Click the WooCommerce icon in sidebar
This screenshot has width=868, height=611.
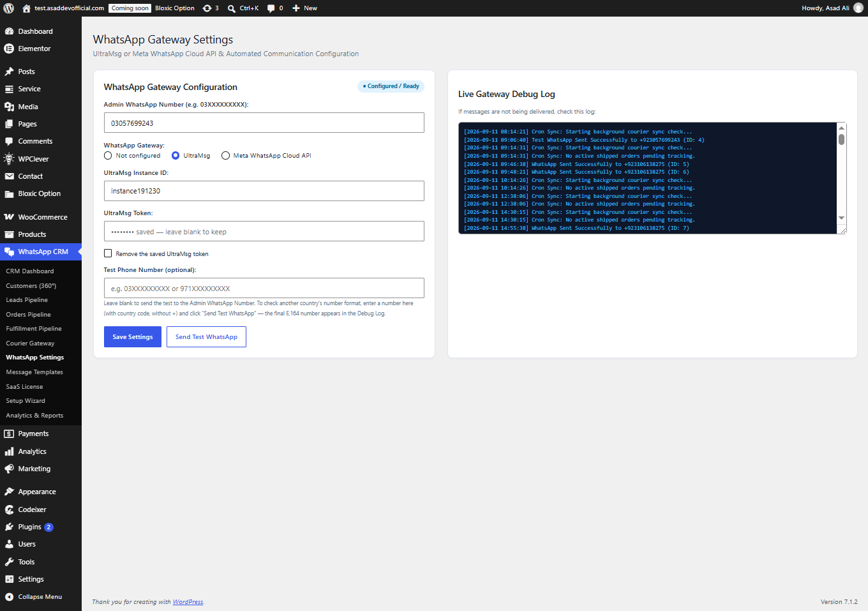(9, 217)
